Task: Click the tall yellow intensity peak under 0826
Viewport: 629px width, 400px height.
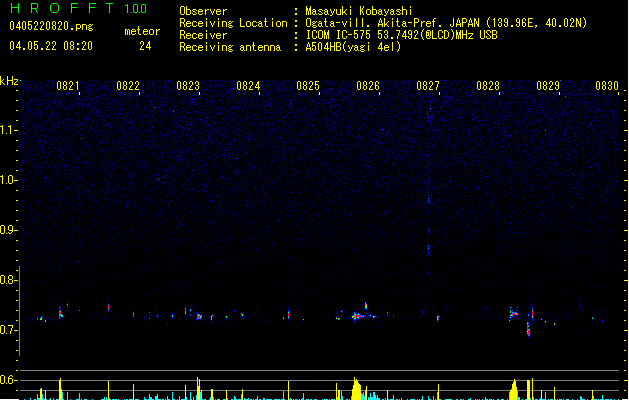Action: (x=356, y=388)
